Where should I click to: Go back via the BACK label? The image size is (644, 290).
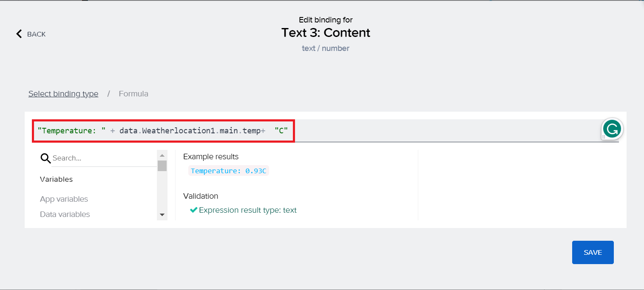36,34
